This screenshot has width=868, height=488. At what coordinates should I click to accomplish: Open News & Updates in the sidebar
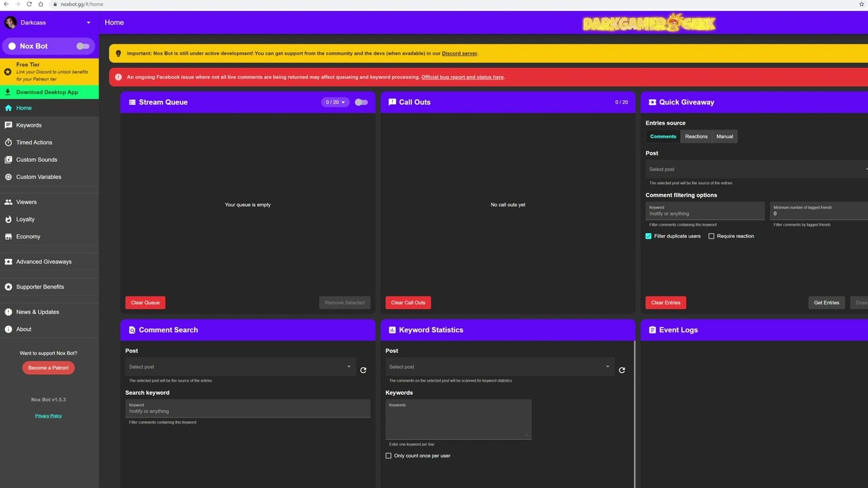pyautogui.click(x=49, y=312)
